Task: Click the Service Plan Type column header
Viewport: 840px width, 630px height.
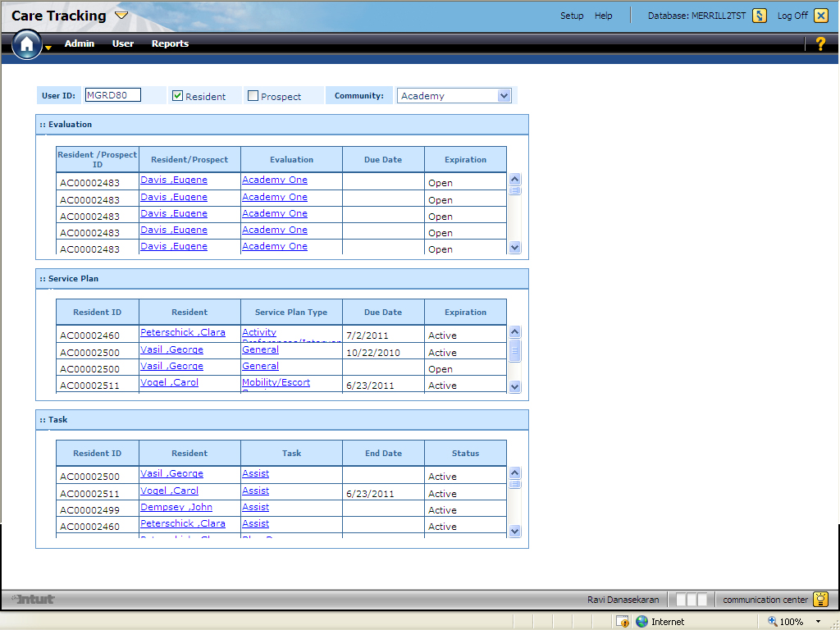Action: 291,312
